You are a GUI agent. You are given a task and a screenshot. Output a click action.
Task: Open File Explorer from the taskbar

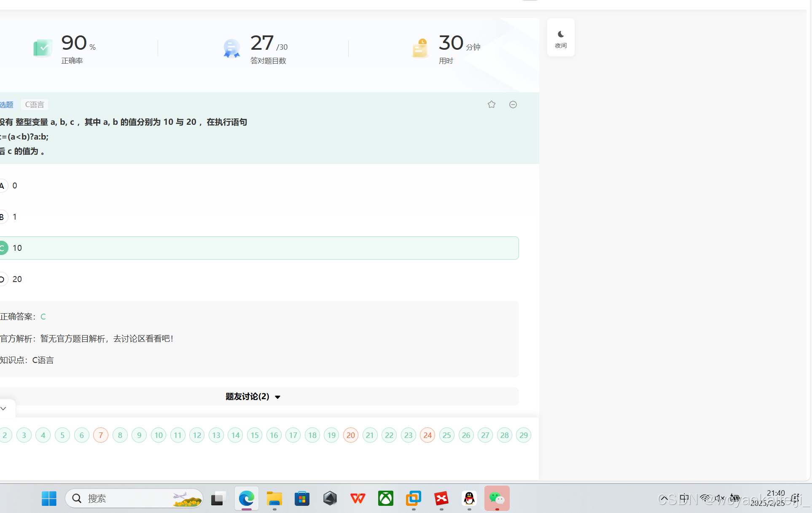coord(274,499)
